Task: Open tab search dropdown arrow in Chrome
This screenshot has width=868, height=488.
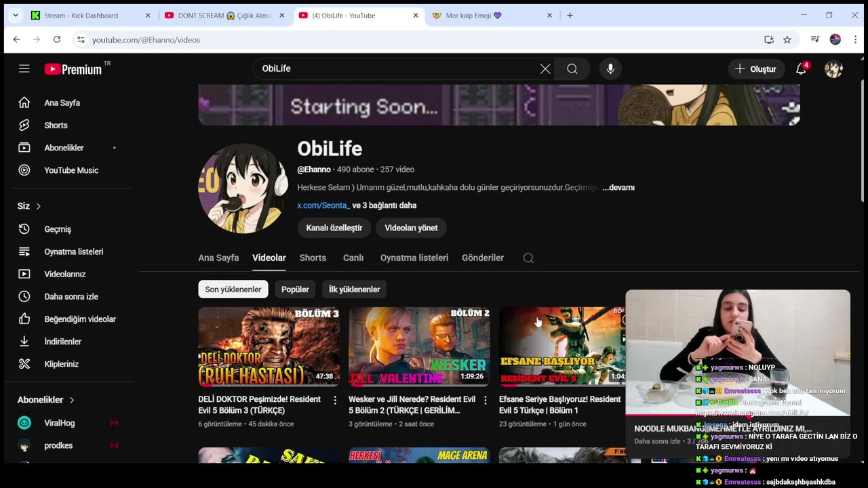Action: [x=15, y=16]
